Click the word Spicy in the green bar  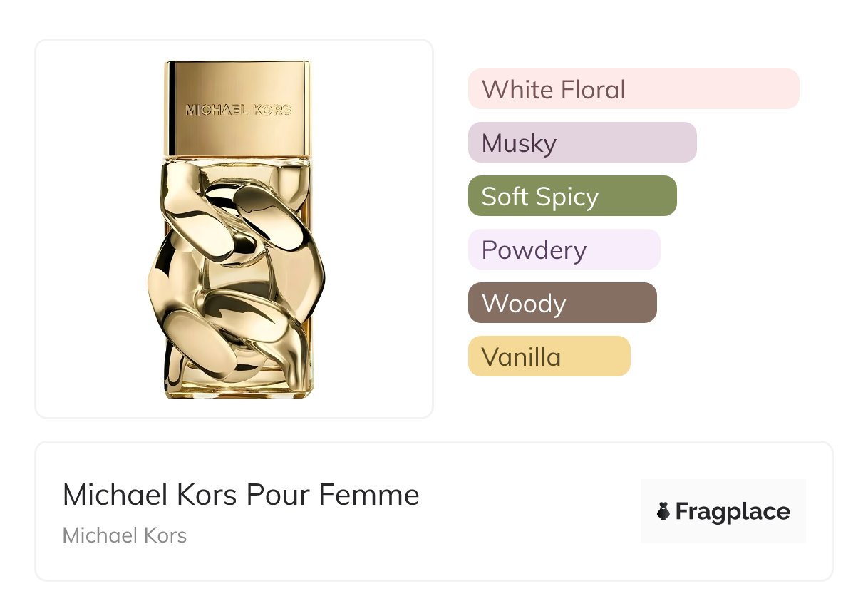(x=567, y=197)
